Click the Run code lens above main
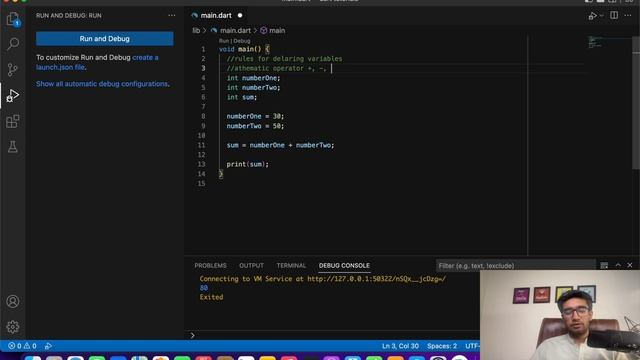This screenshot has width=640, height=360. click(224, 41)
